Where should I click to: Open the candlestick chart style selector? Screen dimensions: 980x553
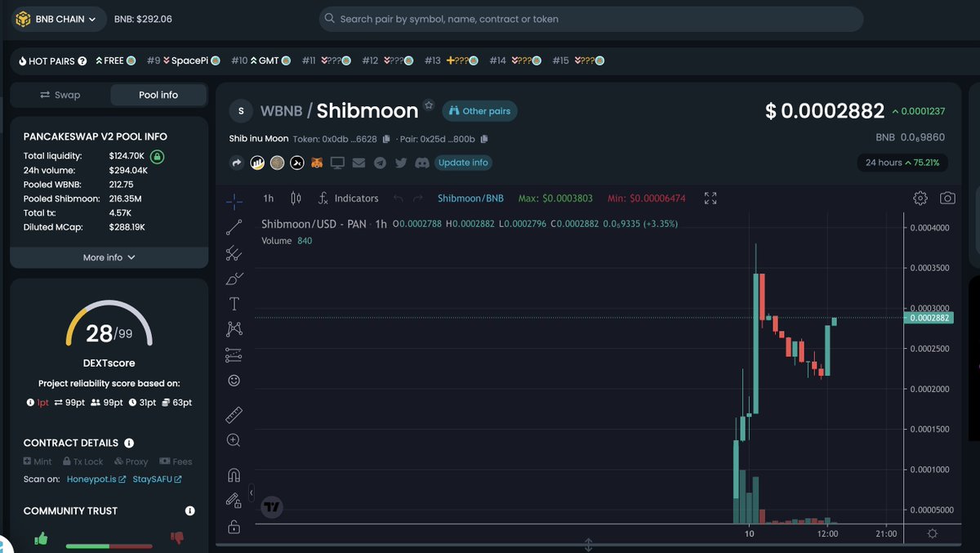tap(296, 198)
